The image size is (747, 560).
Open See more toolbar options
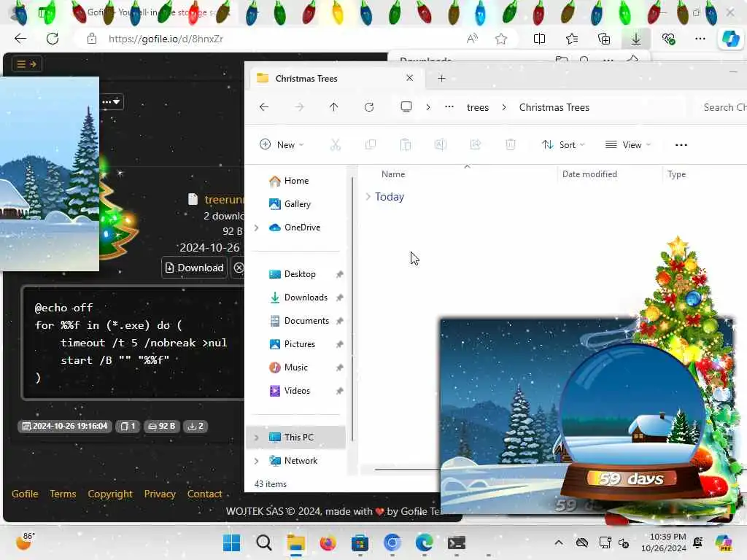pos(681,145)
